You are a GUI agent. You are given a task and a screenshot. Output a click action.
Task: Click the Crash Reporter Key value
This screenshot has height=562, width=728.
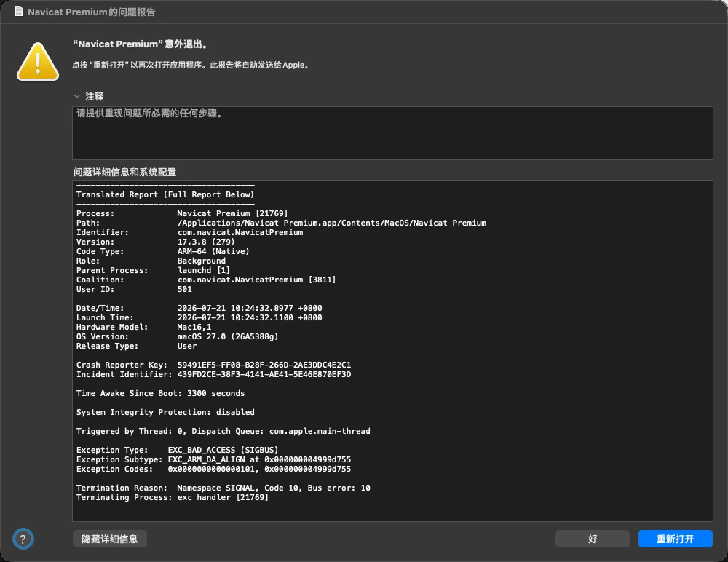tap(264, 365)
